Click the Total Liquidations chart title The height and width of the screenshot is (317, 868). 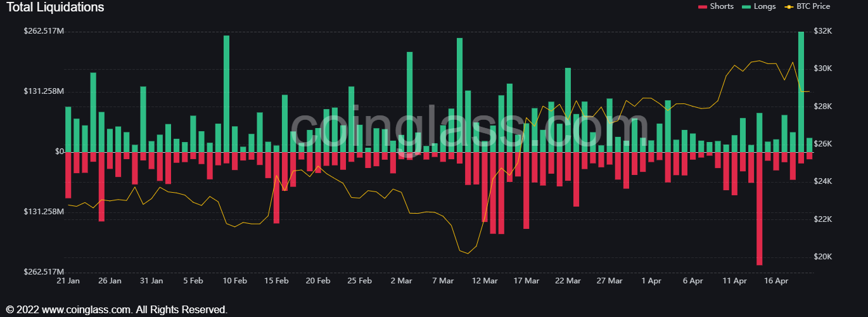[x=55, y=8]
